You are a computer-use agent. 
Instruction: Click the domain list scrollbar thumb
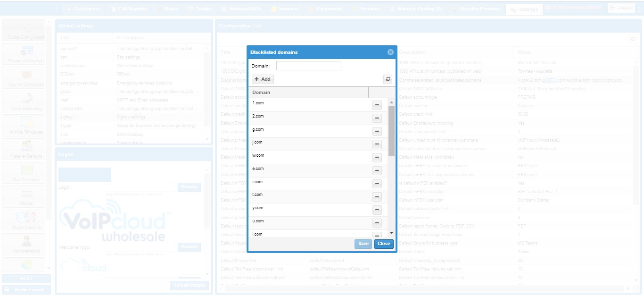[x=391, y=131]
